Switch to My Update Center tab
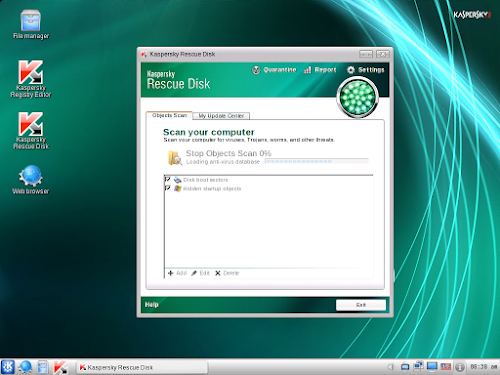The height and width of the screenshot is (375, 500). click(x=221, y=116)
